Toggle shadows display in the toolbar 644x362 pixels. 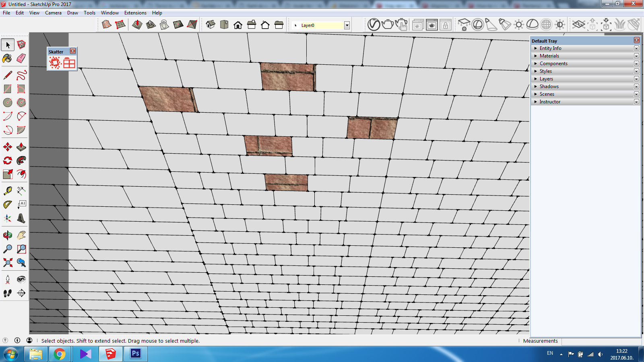(x=518, y=24)
